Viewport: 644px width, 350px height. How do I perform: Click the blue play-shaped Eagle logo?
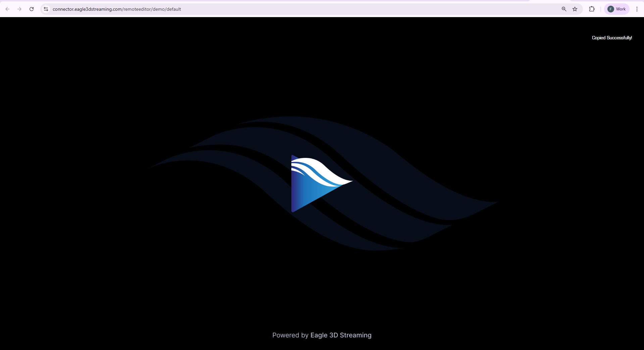pos(309,195)
